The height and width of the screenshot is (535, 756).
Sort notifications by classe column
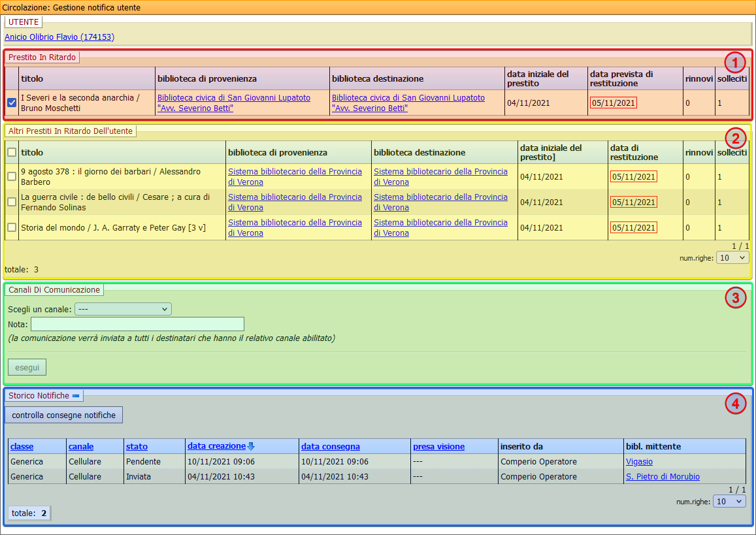(22, 447)
